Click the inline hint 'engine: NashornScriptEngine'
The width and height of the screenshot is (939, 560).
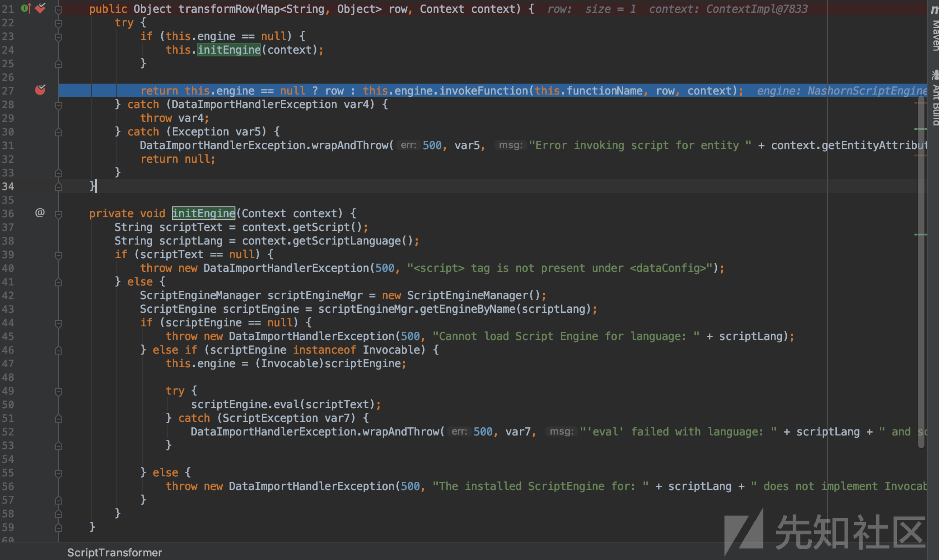point(841,90)
